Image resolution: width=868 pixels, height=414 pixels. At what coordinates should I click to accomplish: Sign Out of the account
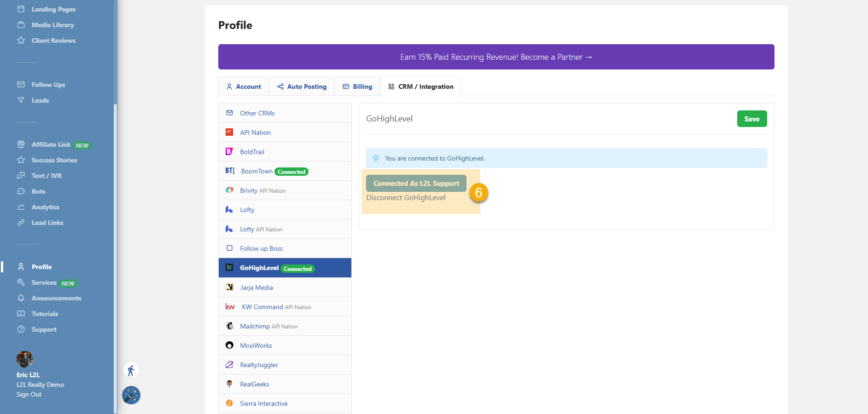click(x=29, y=395)
